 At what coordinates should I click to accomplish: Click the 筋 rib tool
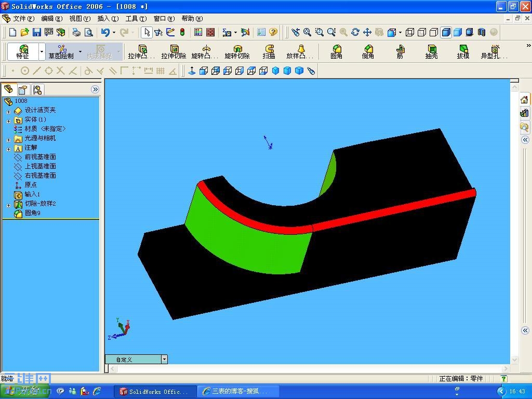(x=400, y=52)
